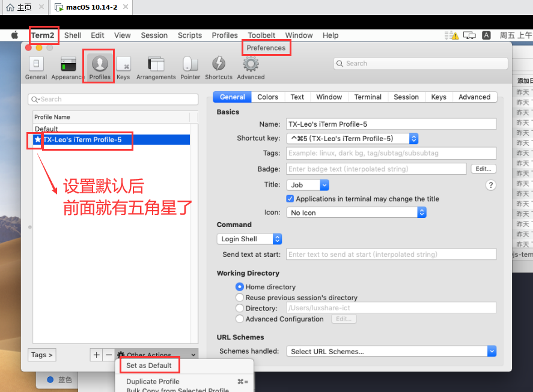This screenshot has width=533, height=392.
Task: Select Reuse previous session's directory option
Action: [x=240, y=298]
